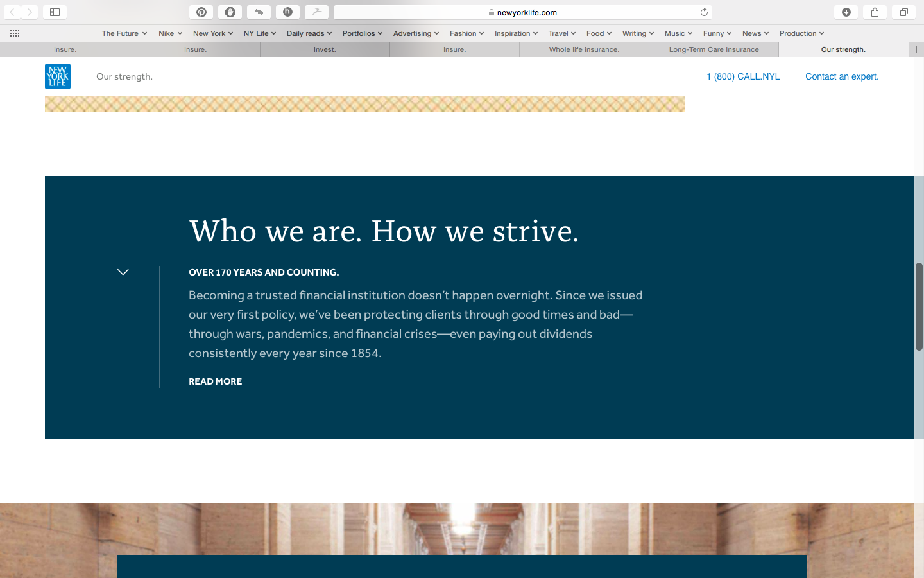Image resolution: width=924 pixels, height=578 pixels.
Task: Open the Fashion bookmarks folder
Action: point(466,33)
